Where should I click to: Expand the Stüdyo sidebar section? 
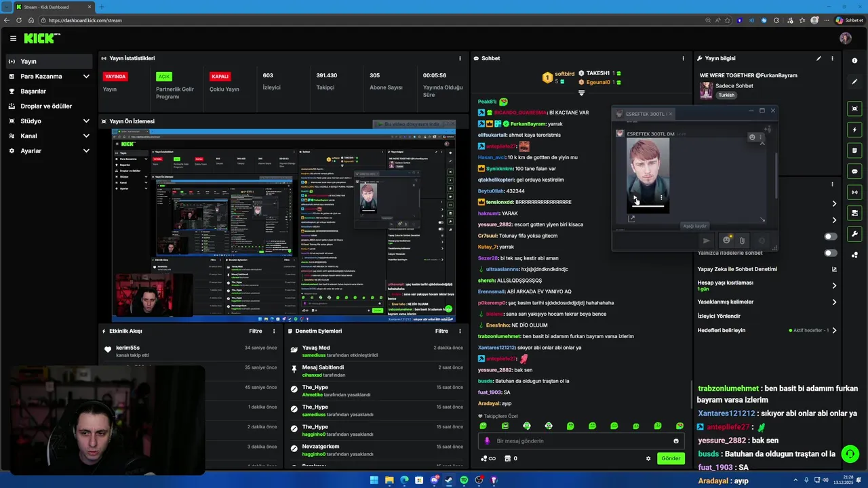click(86, 121)
